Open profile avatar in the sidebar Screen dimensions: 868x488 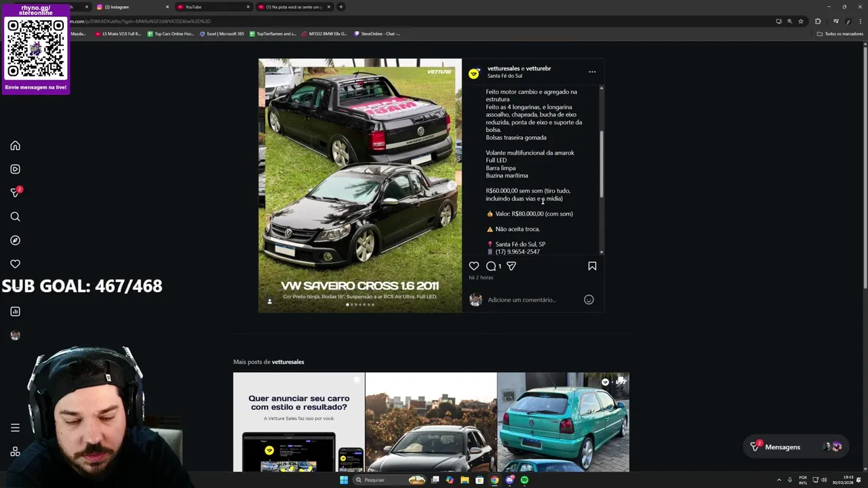[15, 335]
